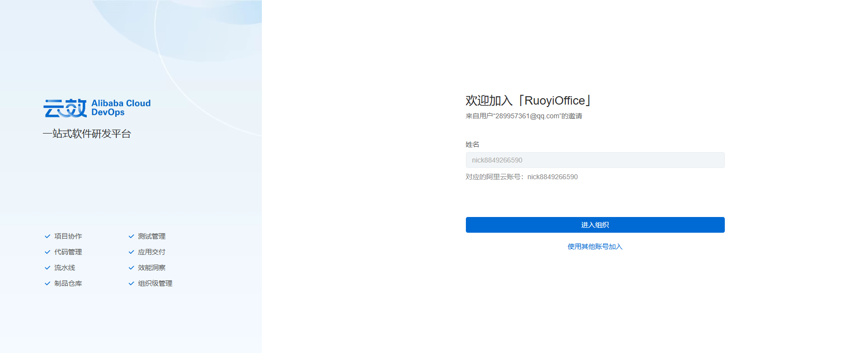Select the 效能洞察 feature text
Viewport: 868px width, 353px height.
(152, 268)
